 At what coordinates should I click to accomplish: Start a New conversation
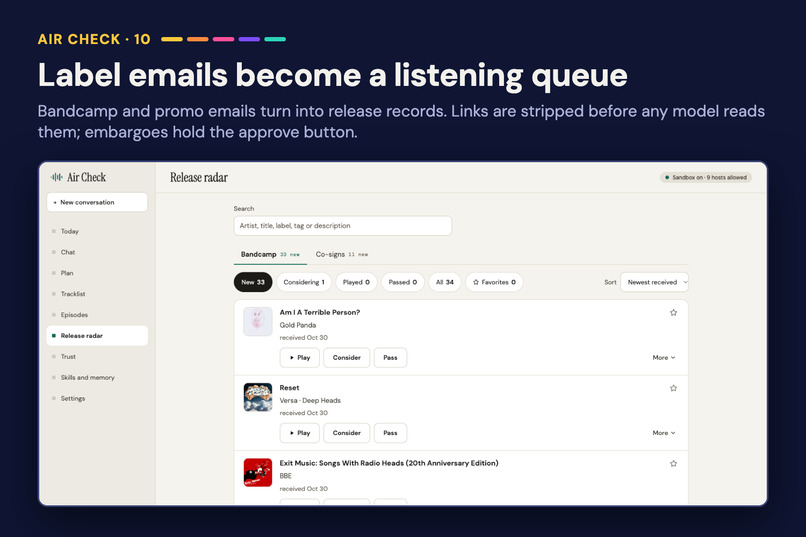pyautogui.click(x=97, y=202)
